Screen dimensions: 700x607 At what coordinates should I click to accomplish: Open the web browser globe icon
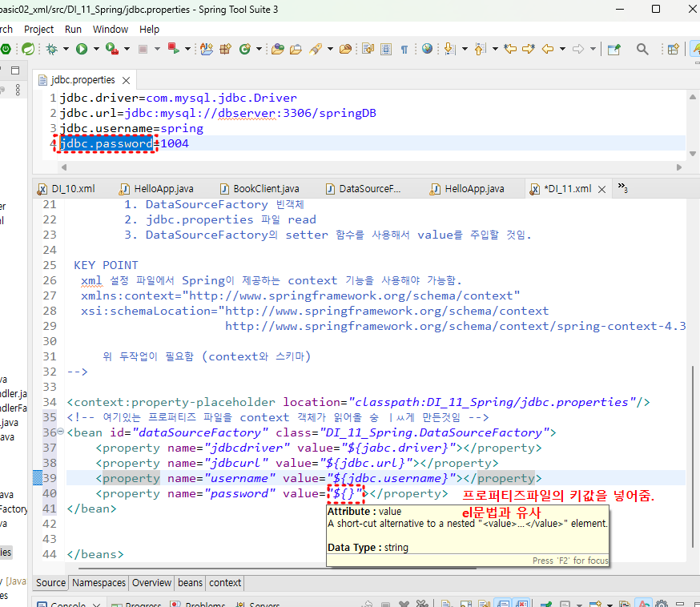(427, 48)
